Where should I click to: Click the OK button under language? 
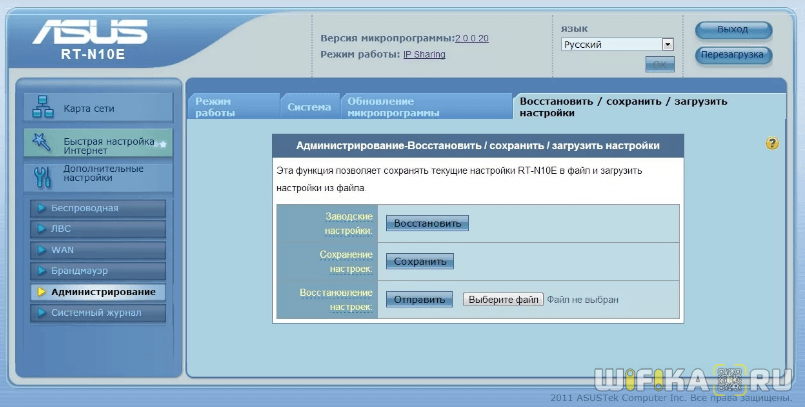pos(660,65)
